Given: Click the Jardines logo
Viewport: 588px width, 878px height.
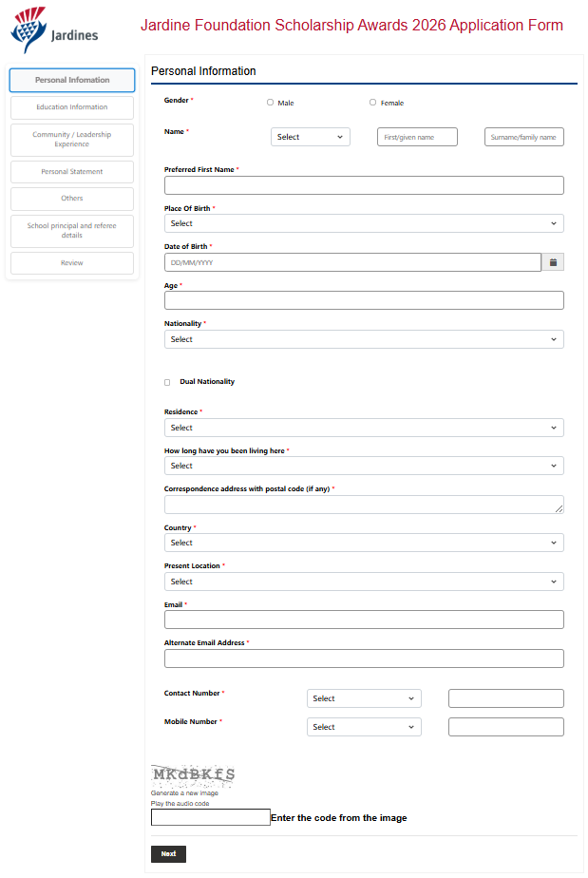Looking at the screenshot, I should pos(54,32).
